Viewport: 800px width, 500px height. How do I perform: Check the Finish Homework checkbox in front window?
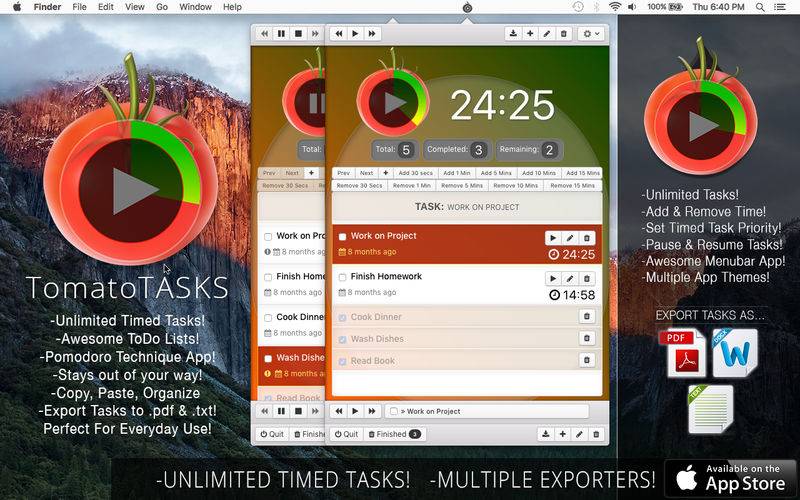coord(342,277)
